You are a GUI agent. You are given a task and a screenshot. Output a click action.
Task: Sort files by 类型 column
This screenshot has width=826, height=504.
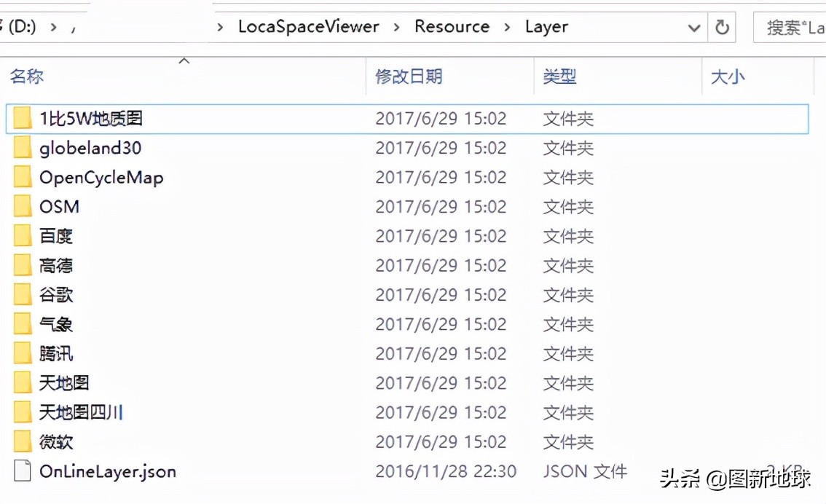pyautogui.click(x=559, y=77)
